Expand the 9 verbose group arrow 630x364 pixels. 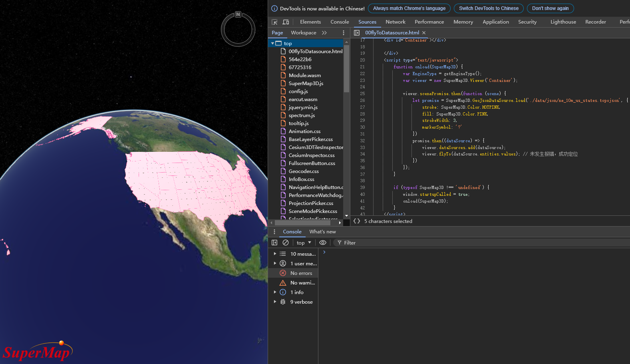point(275,302)
